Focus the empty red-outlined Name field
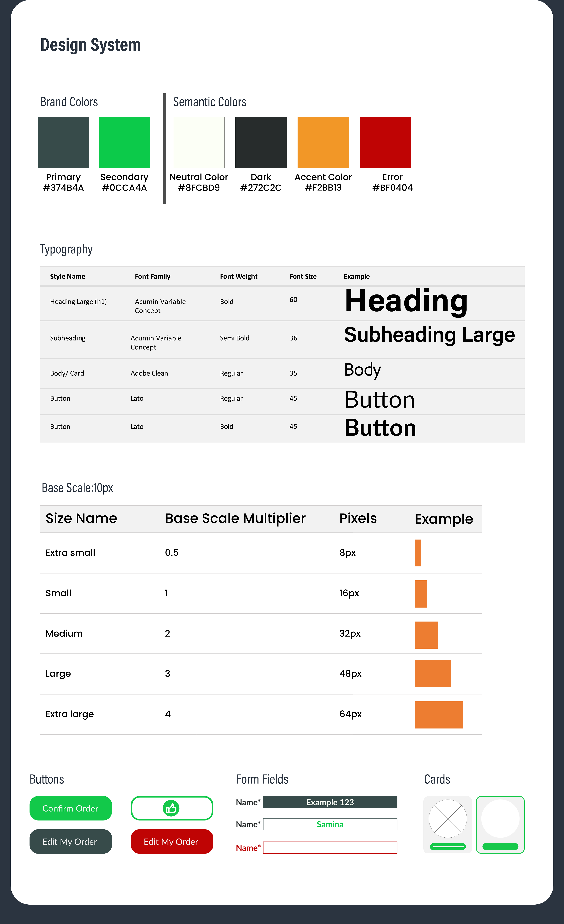 pos(330,848)
